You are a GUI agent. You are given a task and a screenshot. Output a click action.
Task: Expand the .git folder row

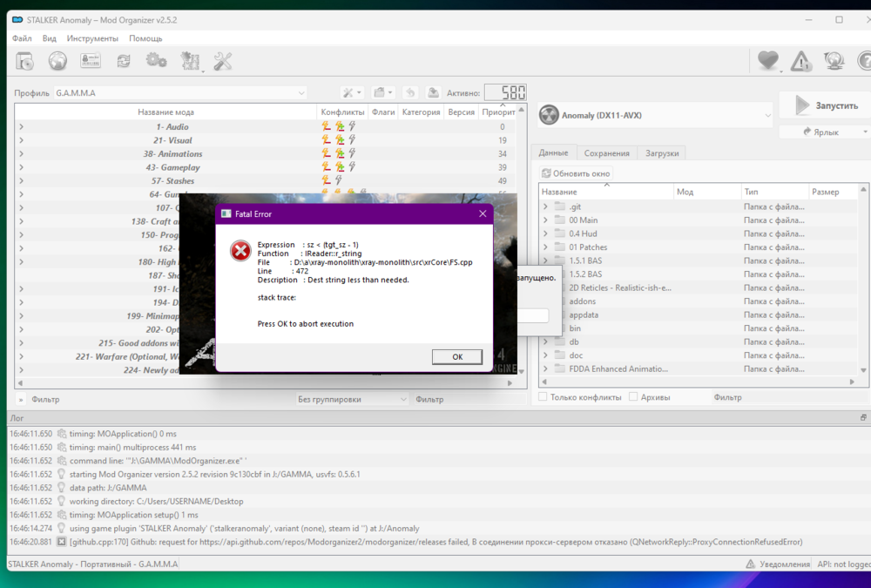tap(545, 206)
